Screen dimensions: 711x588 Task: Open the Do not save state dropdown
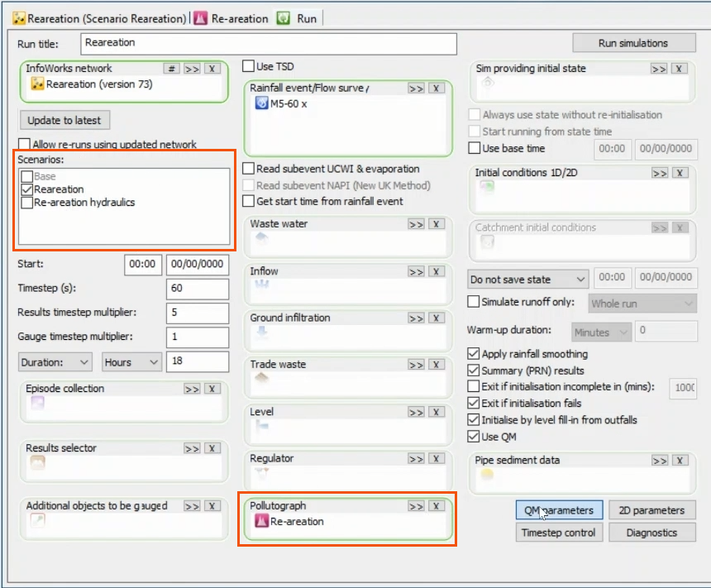coord(579,279)
